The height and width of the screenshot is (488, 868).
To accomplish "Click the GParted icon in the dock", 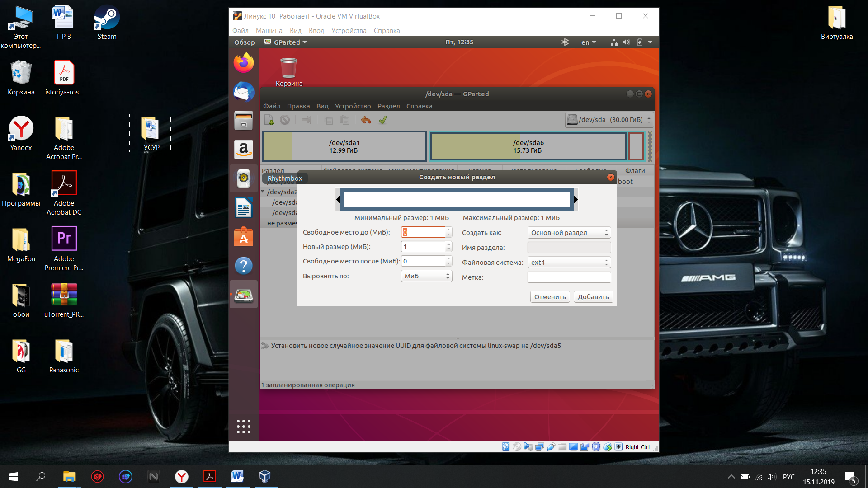I will (x=244, y=295).
